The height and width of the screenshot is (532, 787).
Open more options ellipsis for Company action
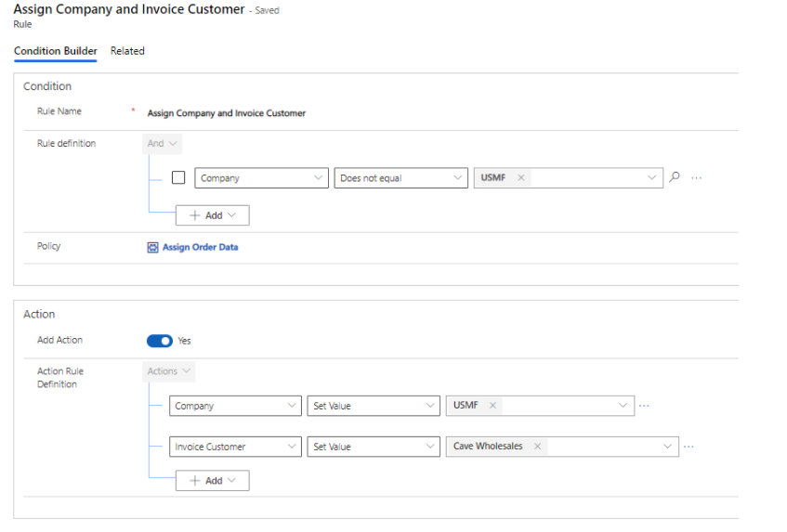click(644, 406)
